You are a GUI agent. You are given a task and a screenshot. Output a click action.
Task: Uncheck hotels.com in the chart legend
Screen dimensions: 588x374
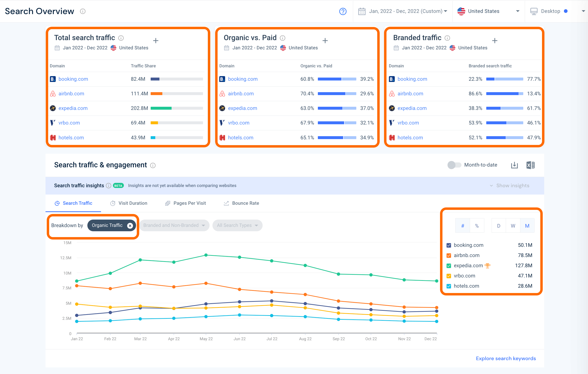(x=449, y=286)
